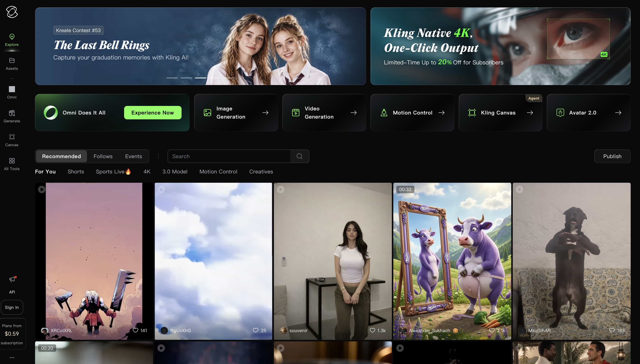The height and width of the screenshot is (364, 640).
Task: Click the Kling Canvas arrow icon
Action: (x=530, y=113)
